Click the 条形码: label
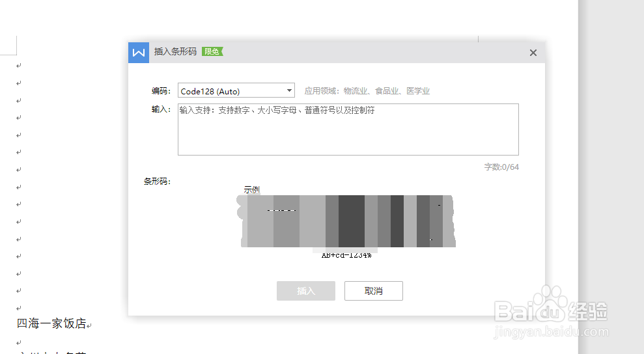Viewport: 644px width, 354px height. (x=157, y=181)
